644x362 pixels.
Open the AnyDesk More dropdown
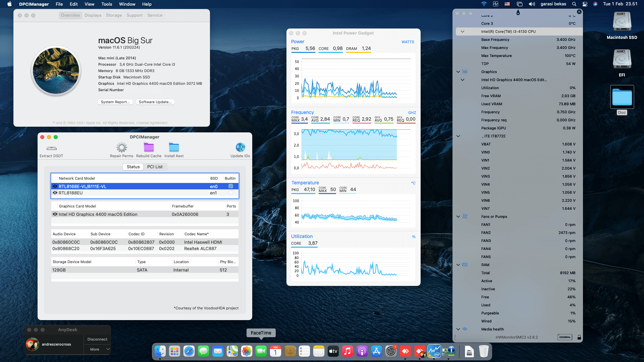(97, 349)
